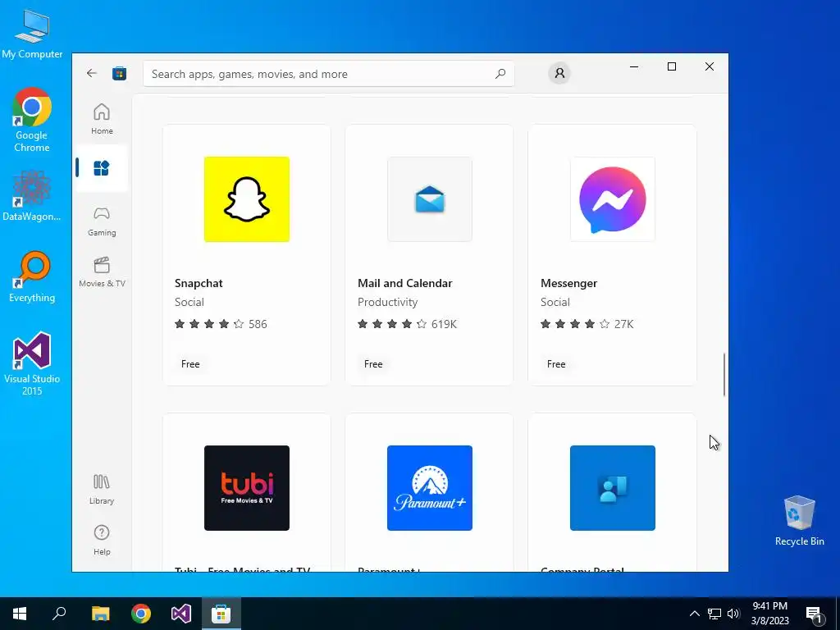The height and width of the screenshot is (630, 840).
Task: Open File Explorer from the taskbar
Action: pyautogui.click(x=100, y=614)
